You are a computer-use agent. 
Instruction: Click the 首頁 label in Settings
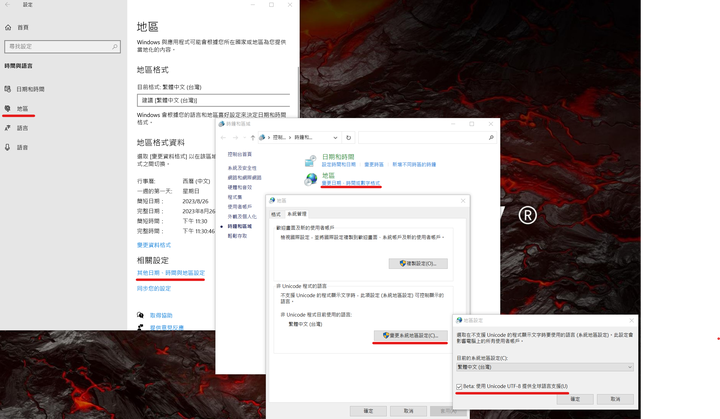tap(23, 28)
